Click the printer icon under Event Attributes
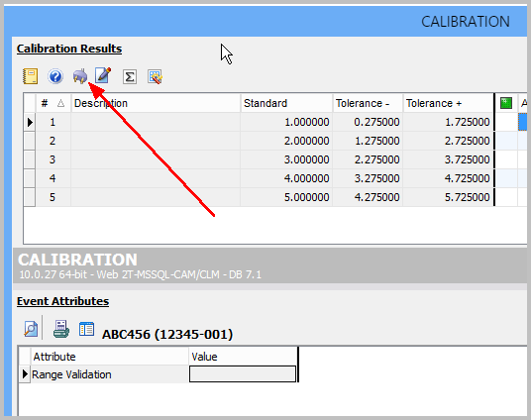Image resolution: width=531 pixels, height=420 pixels. point(61,329)
